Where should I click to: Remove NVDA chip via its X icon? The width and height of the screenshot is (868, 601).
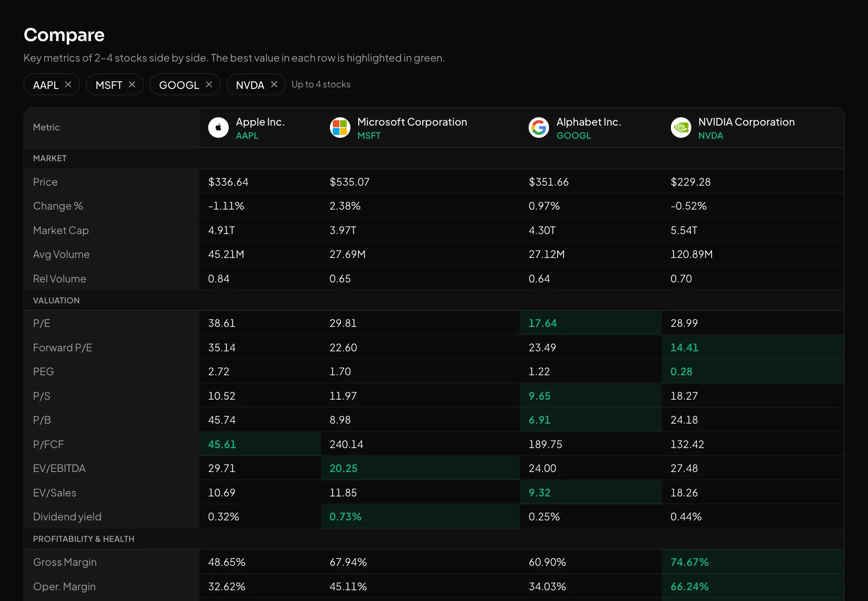point(274,85)
